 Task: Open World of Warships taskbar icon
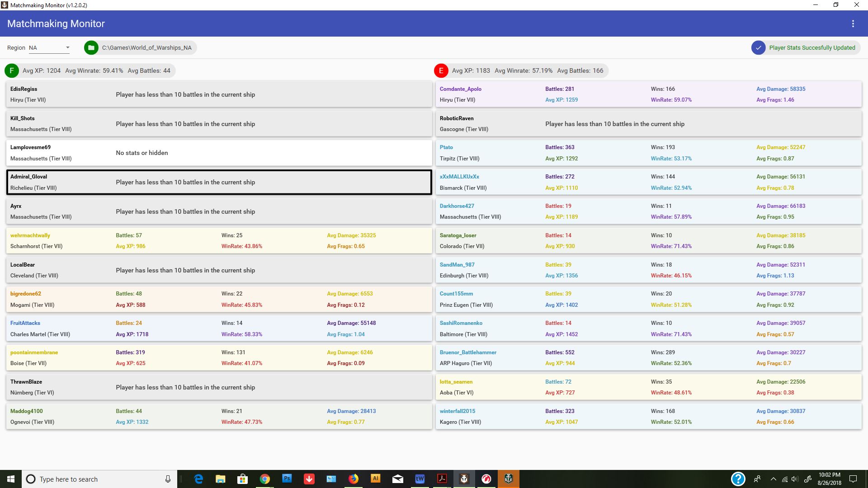[x=508, y=479]
